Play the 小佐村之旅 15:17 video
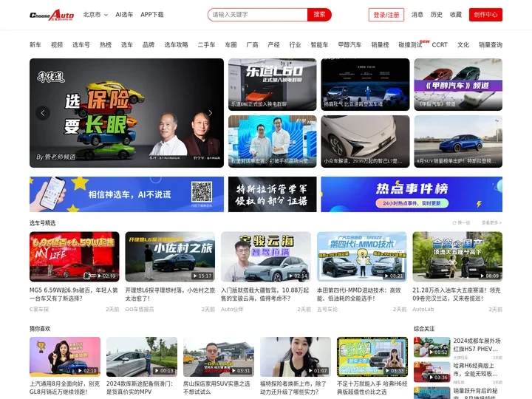The width and height of the screenshot is (532, 399). [170, 256]
